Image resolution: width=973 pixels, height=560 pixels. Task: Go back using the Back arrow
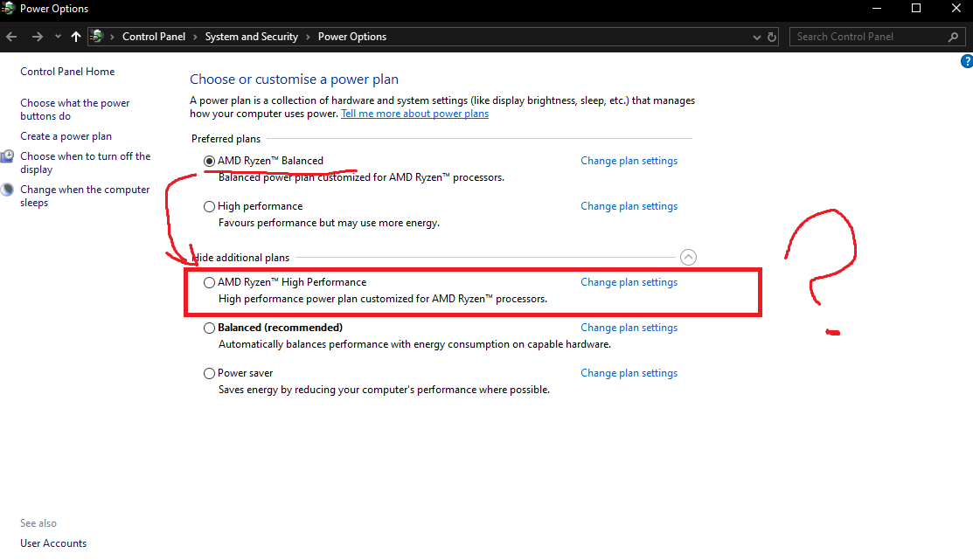[11, 37]
